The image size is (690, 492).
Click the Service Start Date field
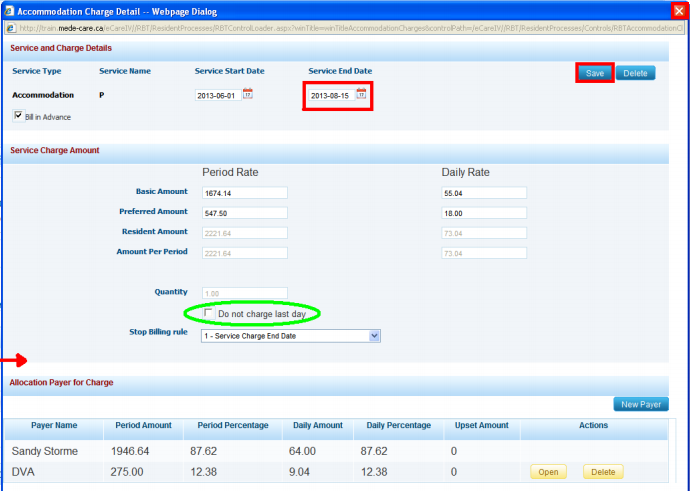pos(219,95)
